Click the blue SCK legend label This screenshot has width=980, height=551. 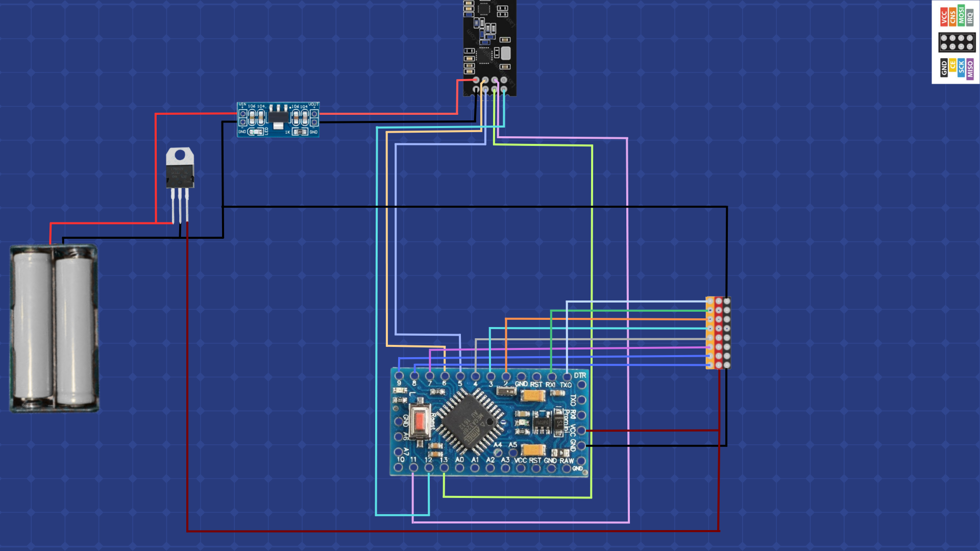[x=961, y=68]
